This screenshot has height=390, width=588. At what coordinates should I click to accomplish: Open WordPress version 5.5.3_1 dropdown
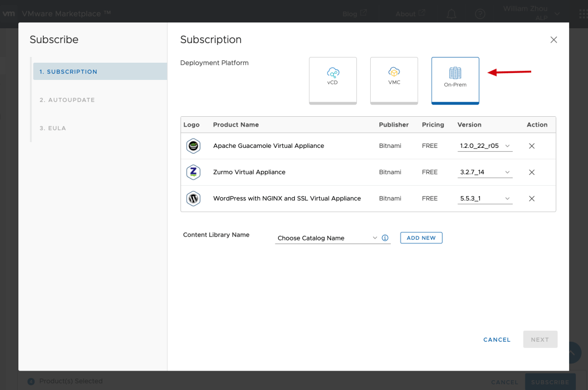(x=485, y=198)
